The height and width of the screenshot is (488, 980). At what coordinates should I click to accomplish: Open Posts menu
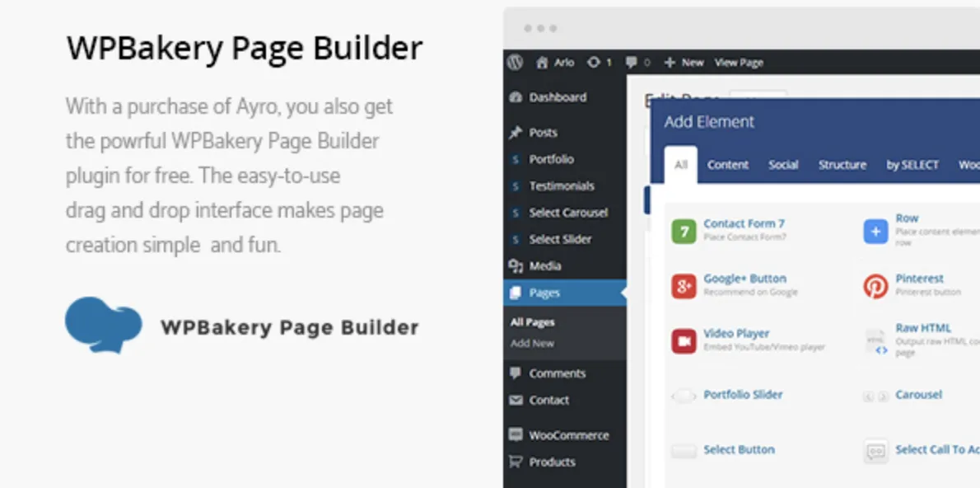point(543,132)
